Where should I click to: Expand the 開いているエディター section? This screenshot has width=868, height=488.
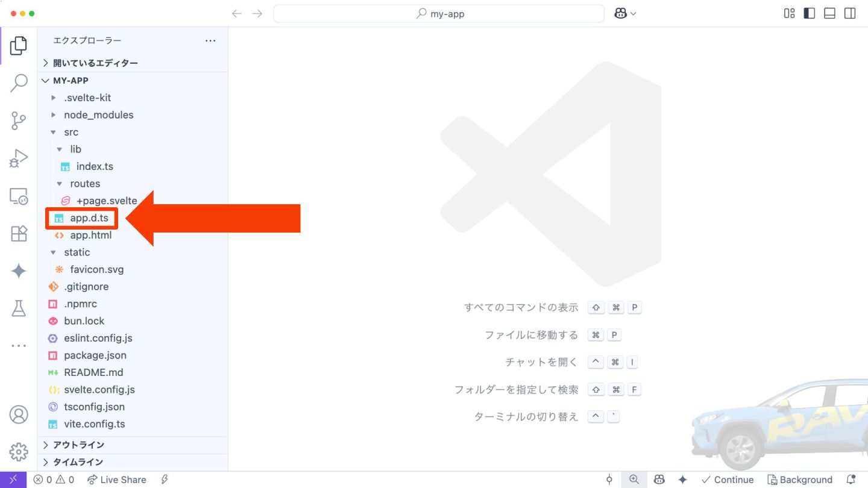tap(133, 63)
